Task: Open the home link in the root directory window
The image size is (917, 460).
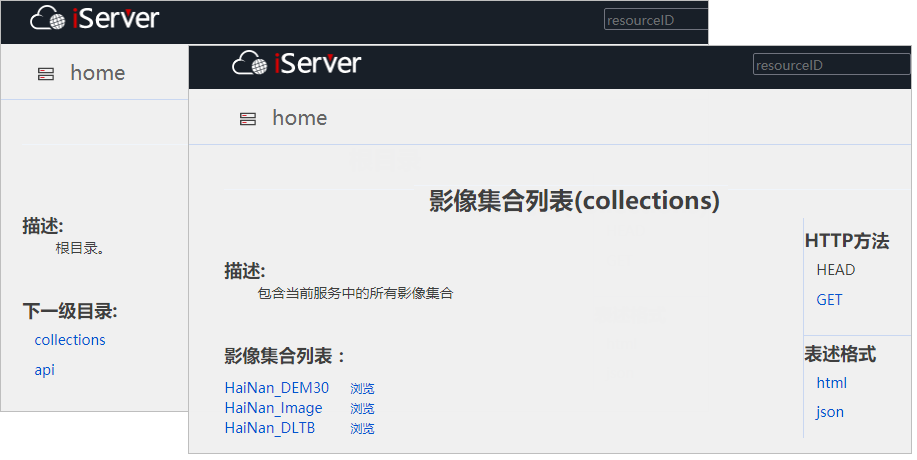Action: [x=97, y=73]
